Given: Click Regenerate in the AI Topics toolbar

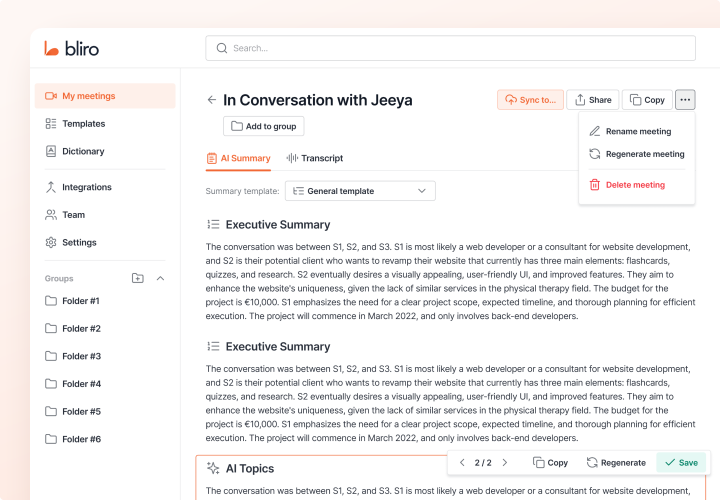Looking at the screenshot, I should (x=616, y=462).
